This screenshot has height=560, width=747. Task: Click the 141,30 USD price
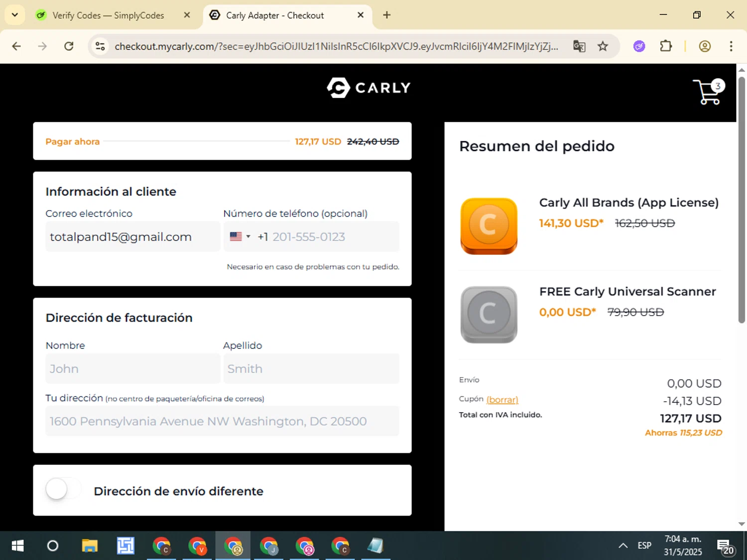click(571, 223)
